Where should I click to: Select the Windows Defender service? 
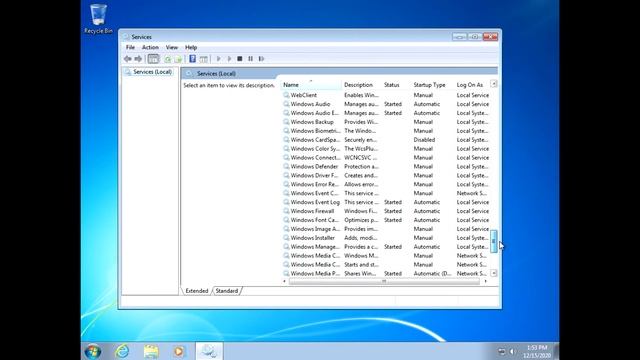(386, 167)
